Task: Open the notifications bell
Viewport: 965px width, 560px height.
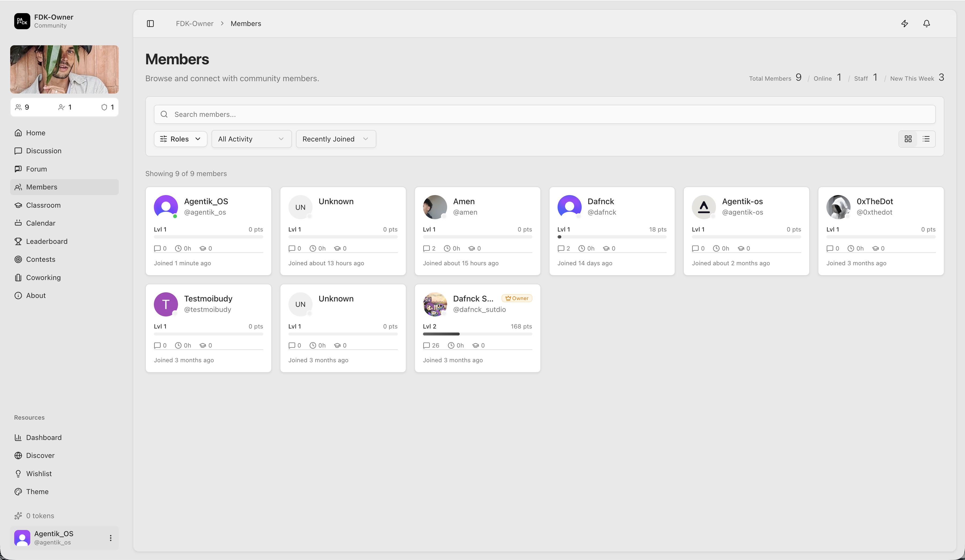Action: (926, 23)
